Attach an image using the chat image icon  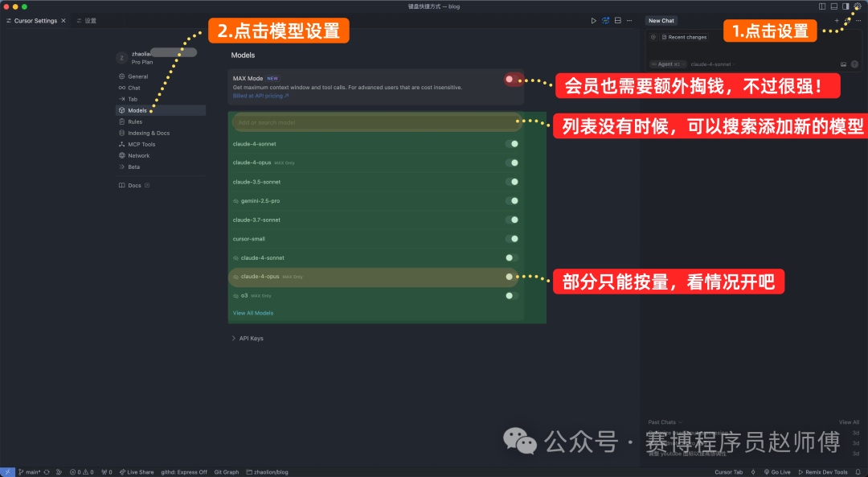tap(843, 64)
